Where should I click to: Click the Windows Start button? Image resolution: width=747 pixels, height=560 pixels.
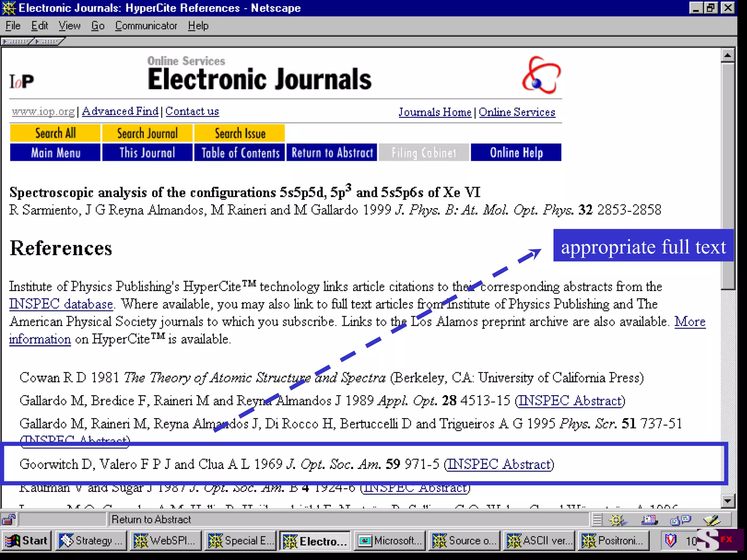coord(27,540)
